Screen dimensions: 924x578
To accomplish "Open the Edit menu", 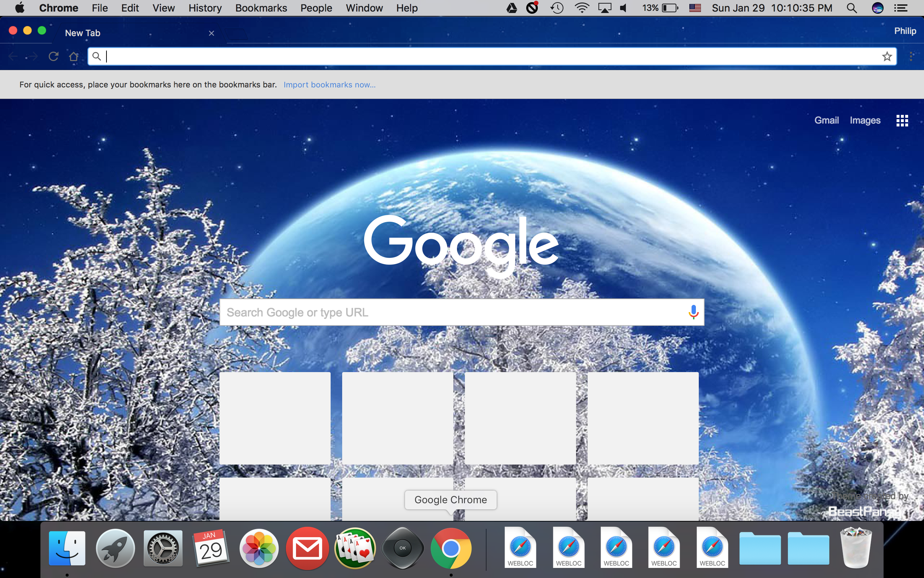I will pyautogui.click(x=130, y=8).
